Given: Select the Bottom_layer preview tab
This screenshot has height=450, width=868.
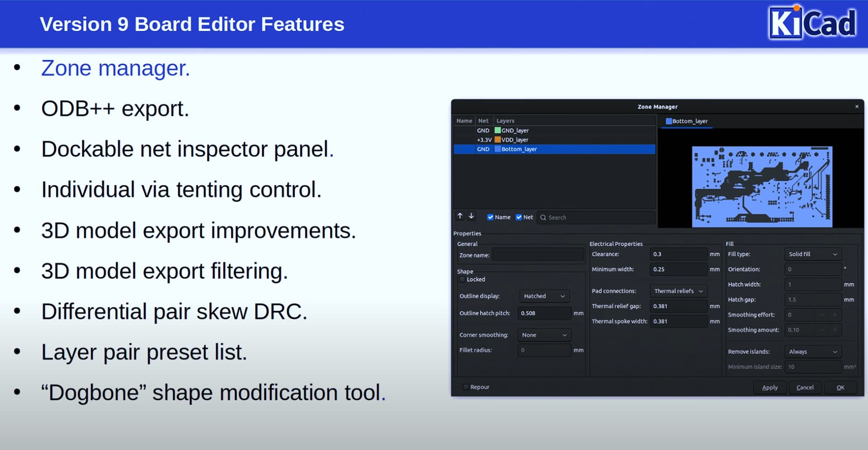Looking at the screenshot, I should [x=687, y=121].
